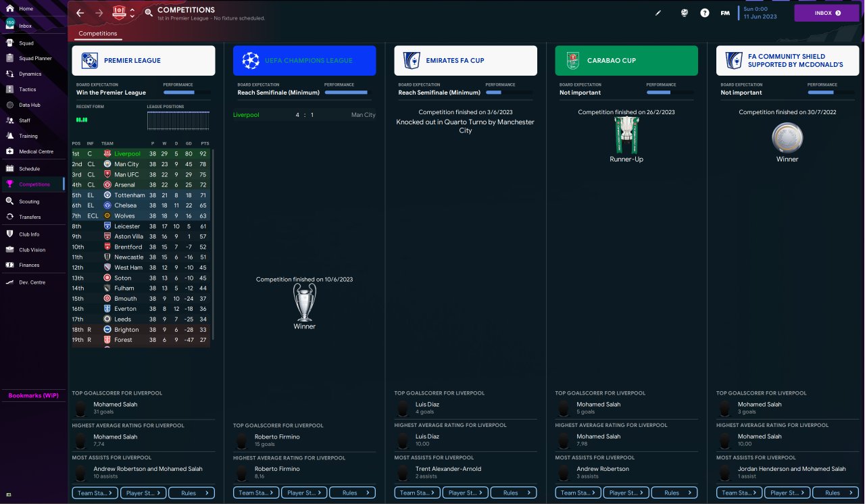Open Carabao Cup Rules button
The width and height of the screenshot is (865, 504).
[x=674, y=493]
